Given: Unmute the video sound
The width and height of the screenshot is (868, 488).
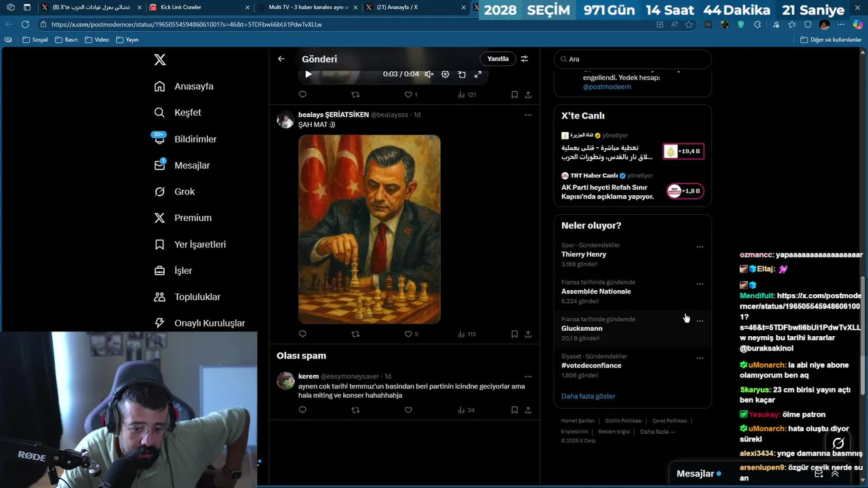Looking at the screenshot, I should click(x=429, y=75).
